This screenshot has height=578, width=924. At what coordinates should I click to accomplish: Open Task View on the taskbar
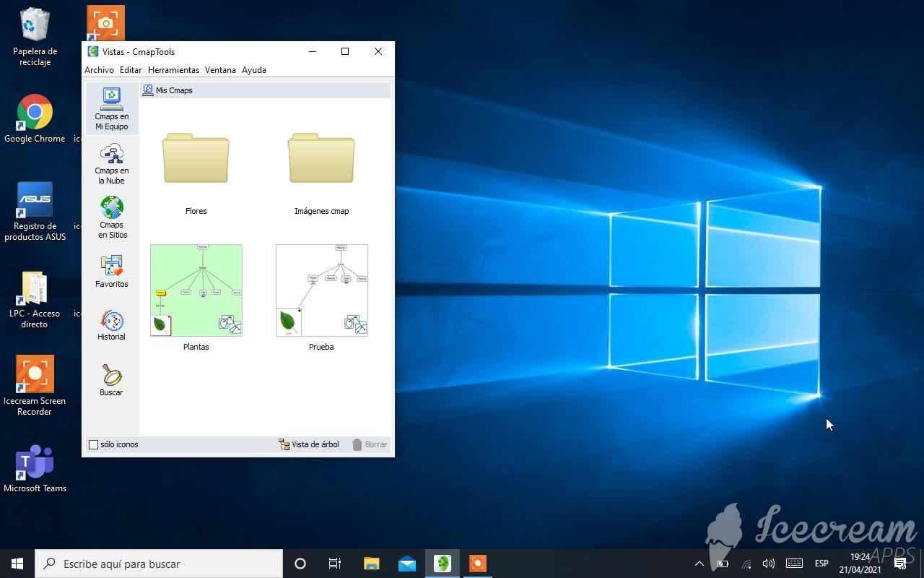coord(335,564)
